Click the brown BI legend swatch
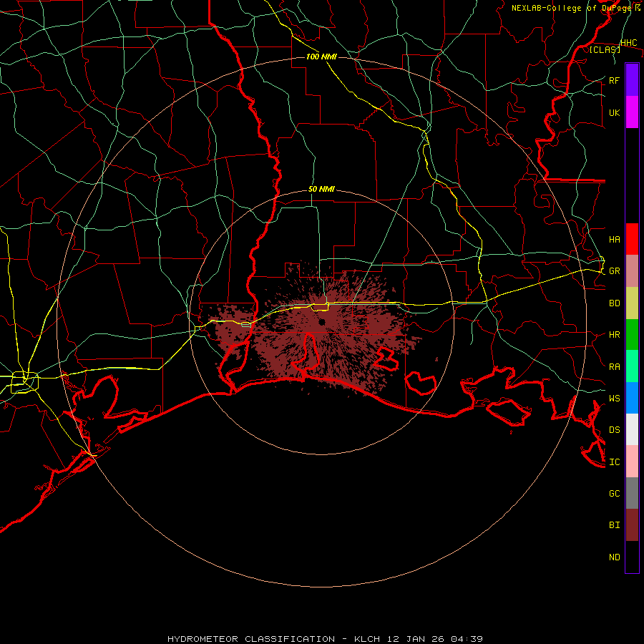 click(632, 525)
